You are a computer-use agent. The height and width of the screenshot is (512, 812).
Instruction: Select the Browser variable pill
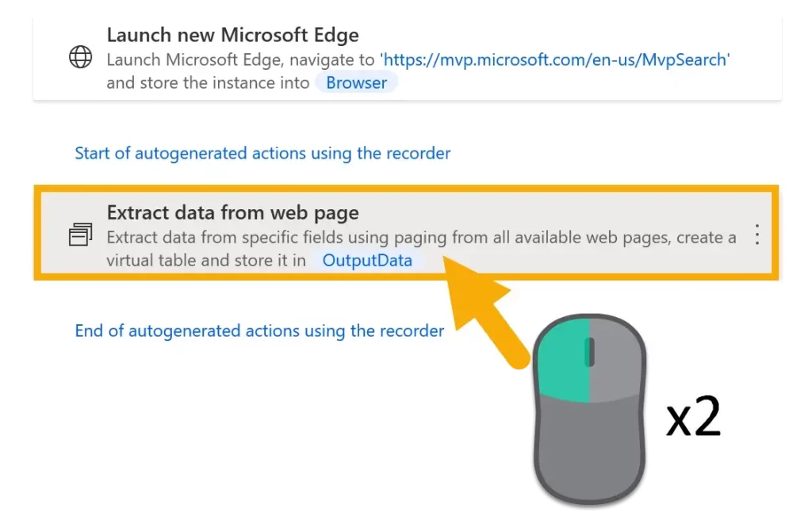(357, 82)
